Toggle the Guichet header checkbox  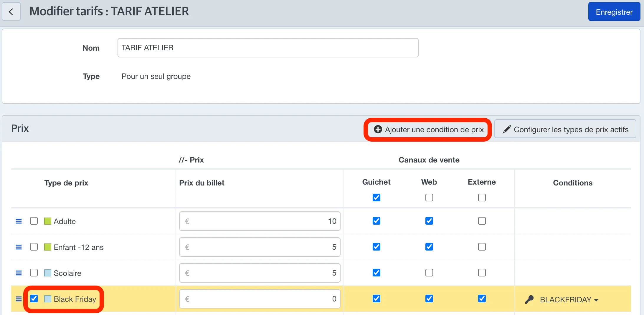coord(377,198)
